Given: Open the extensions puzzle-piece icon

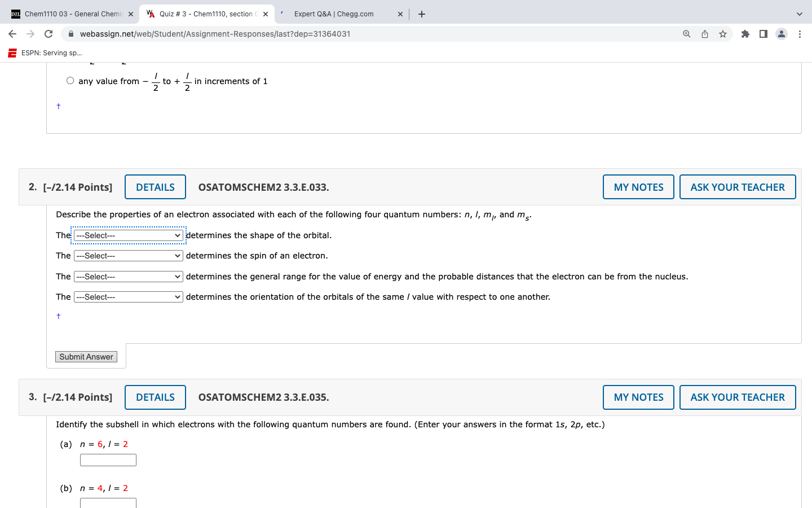Looking at the screenshot, I should click(744, 34).
